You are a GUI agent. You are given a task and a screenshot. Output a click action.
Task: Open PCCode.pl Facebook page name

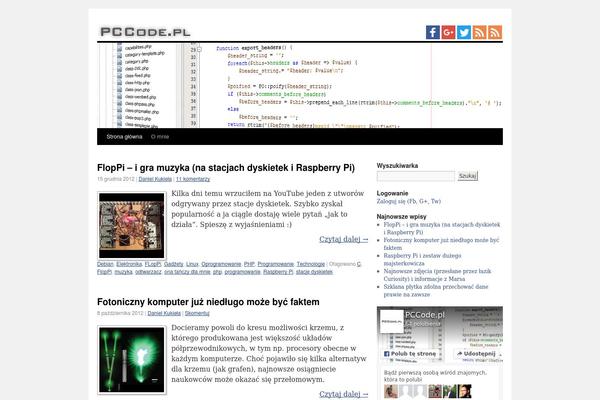[x=425, y=315]
